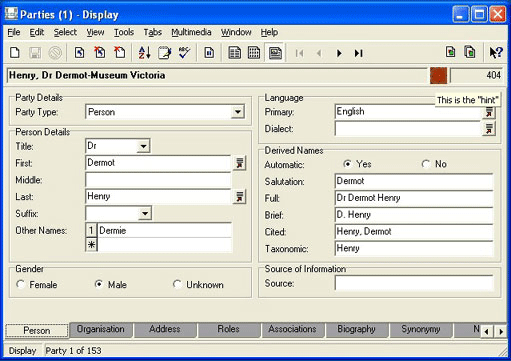Switch to the Address tab
The image size is (511, 361).
(x=165, y=329)
